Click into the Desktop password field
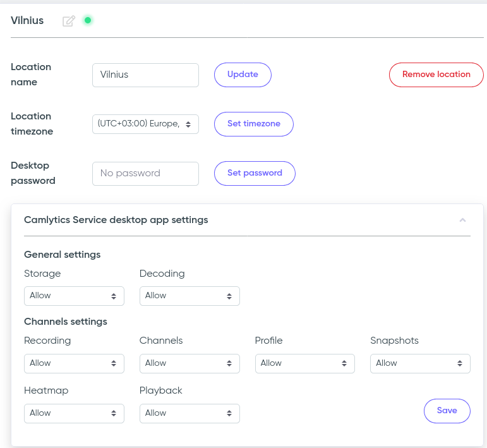This screenshot has width=487, height=448. [145, 173]
